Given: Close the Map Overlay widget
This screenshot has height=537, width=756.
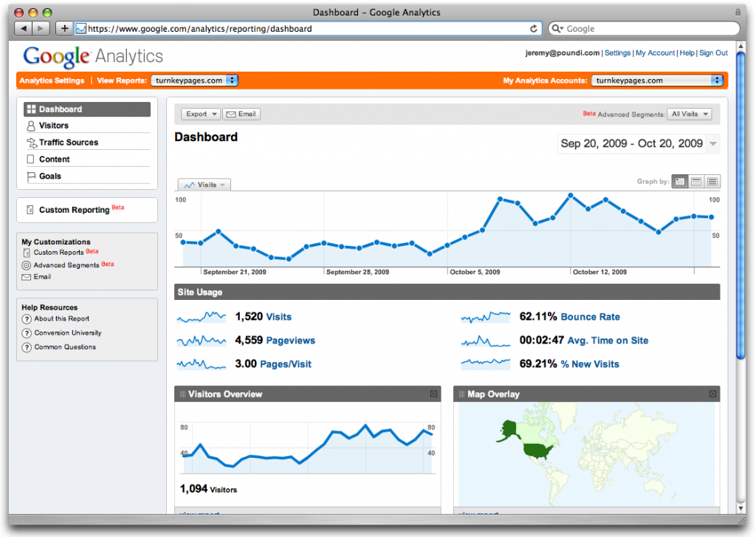Looking at the screenshot, I should tap(712, 394).
